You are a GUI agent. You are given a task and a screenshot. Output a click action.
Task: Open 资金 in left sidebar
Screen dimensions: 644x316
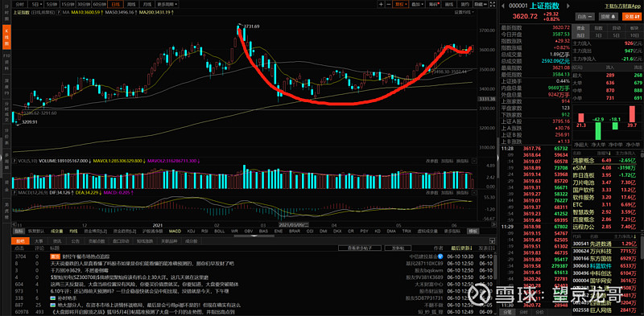pyautogui.click(x=6, y=187)
